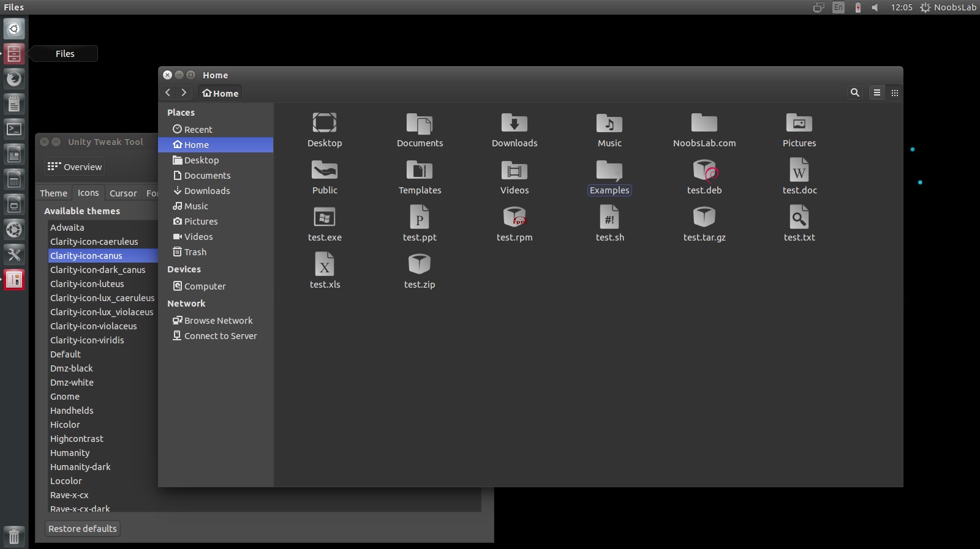Screen dimensions: 980x549
Task: Go forward with the right arrow button
Action: (184, 92)
